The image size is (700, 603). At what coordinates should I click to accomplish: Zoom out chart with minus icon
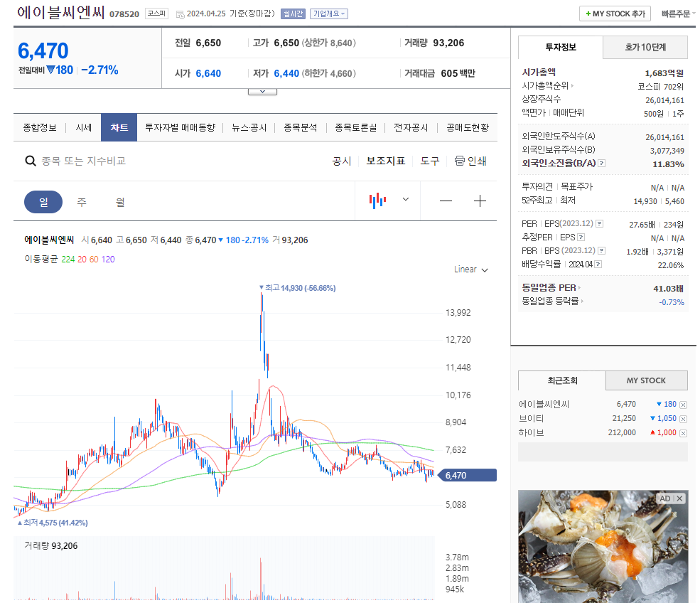pyautogui.click(x=446, y=201)
